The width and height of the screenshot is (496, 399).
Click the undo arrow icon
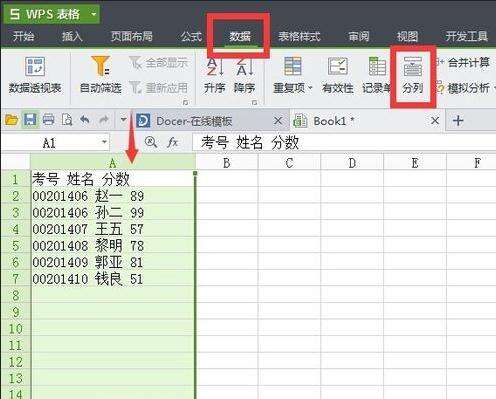85,120
